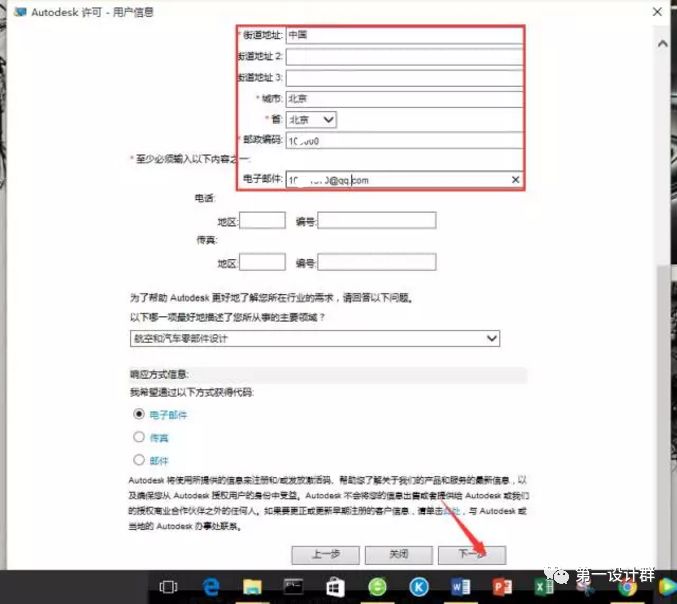Click the 街道地址 field containing 中国
The image size is (677, 604).
click(404, 35)
